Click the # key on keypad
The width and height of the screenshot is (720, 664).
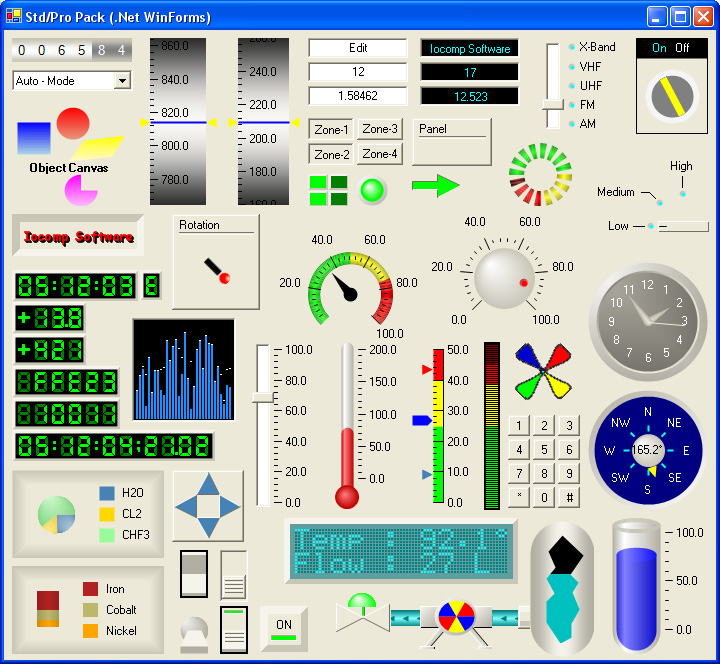(569, 497)
